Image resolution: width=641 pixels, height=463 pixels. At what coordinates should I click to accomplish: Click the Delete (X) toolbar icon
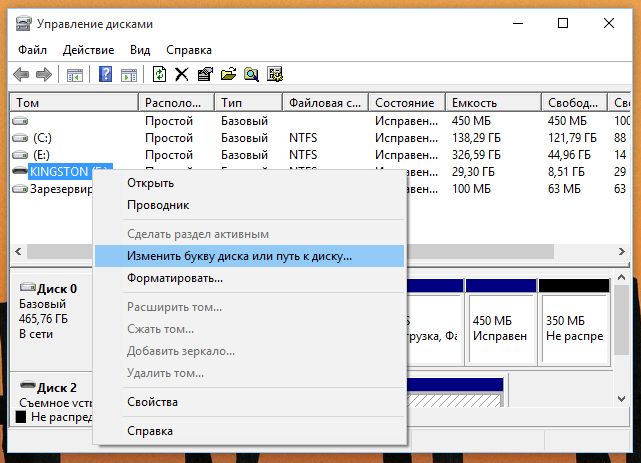click(x=182, y=74)
